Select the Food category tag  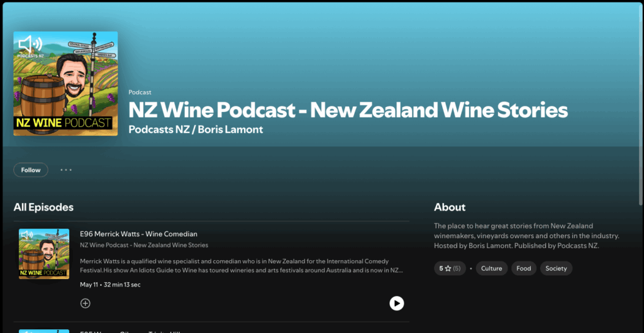(x=524, y=268)
